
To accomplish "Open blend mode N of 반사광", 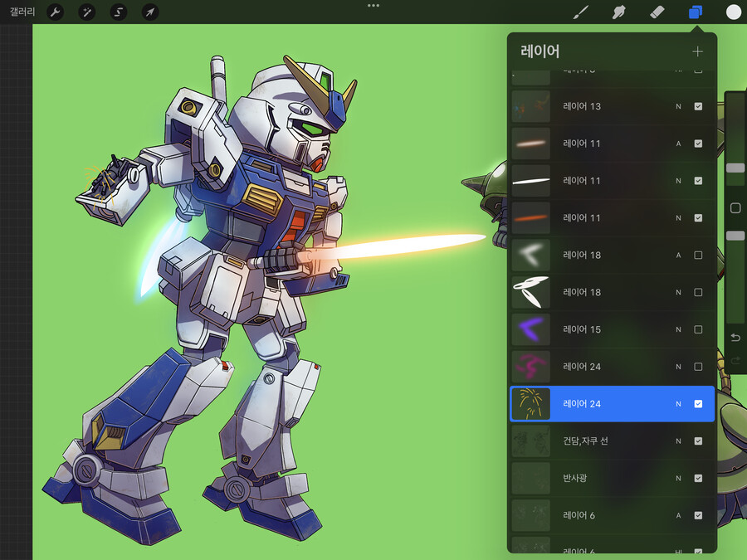I will coord(678,478).
